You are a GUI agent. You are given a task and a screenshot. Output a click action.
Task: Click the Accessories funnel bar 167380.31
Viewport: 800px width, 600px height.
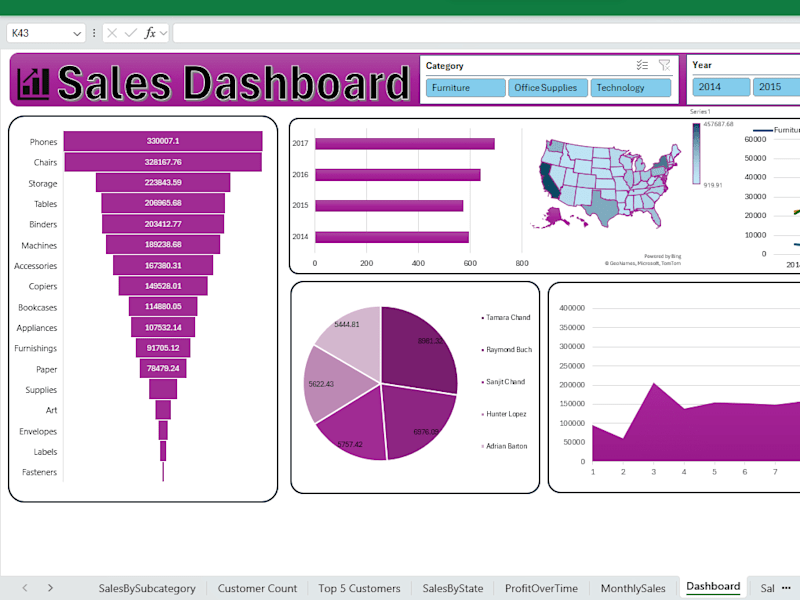(x=163, y=265)
